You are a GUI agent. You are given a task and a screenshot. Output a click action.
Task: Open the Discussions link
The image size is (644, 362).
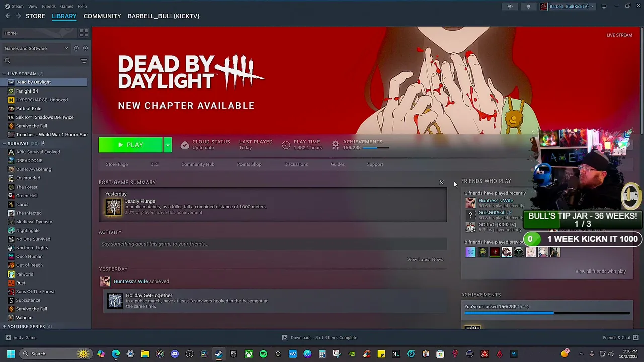pos(296,164)
